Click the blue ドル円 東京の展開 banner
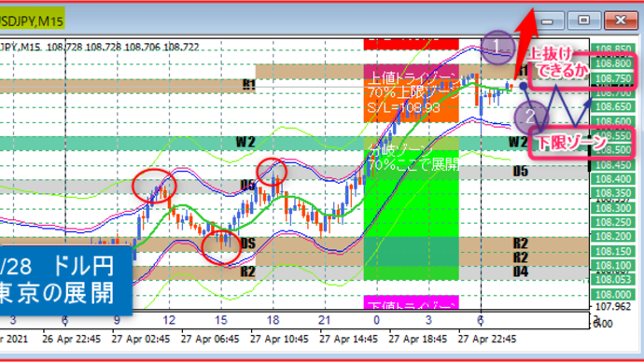The image size is (644, 362). [x=65, y=280]
